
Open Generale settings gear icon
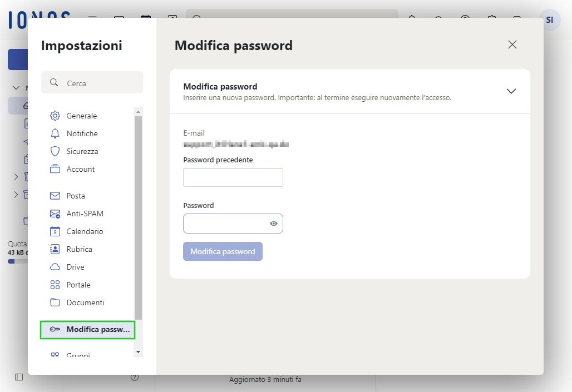point(55,116)
